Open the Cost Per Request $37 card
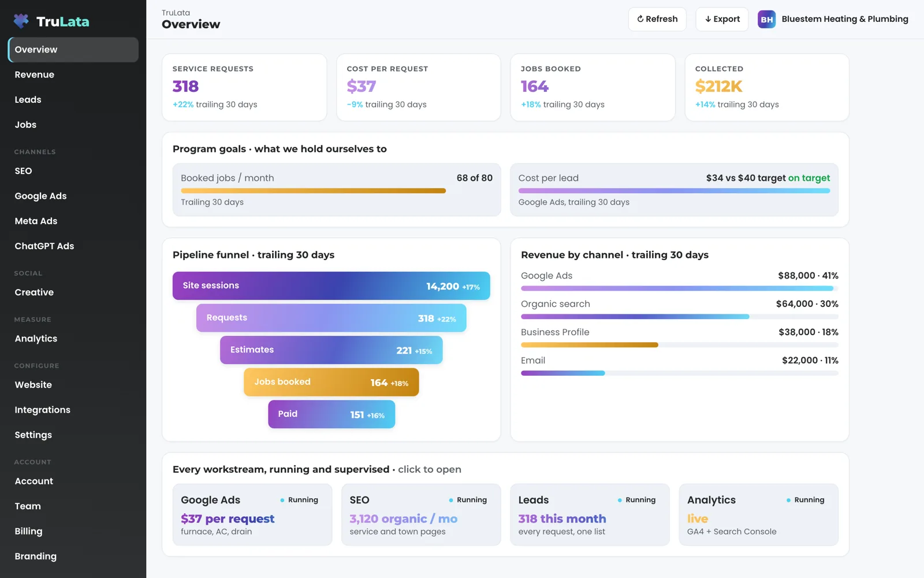 pos(419,87)
